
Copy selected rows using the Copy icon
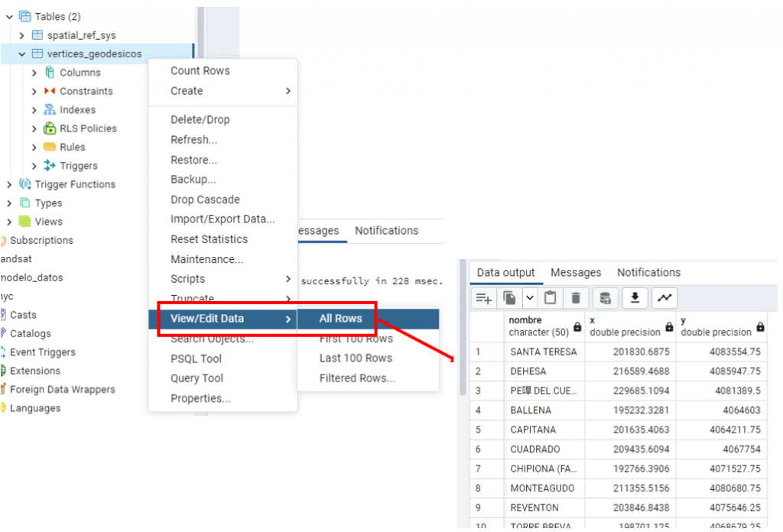click(x=509, y=298)
